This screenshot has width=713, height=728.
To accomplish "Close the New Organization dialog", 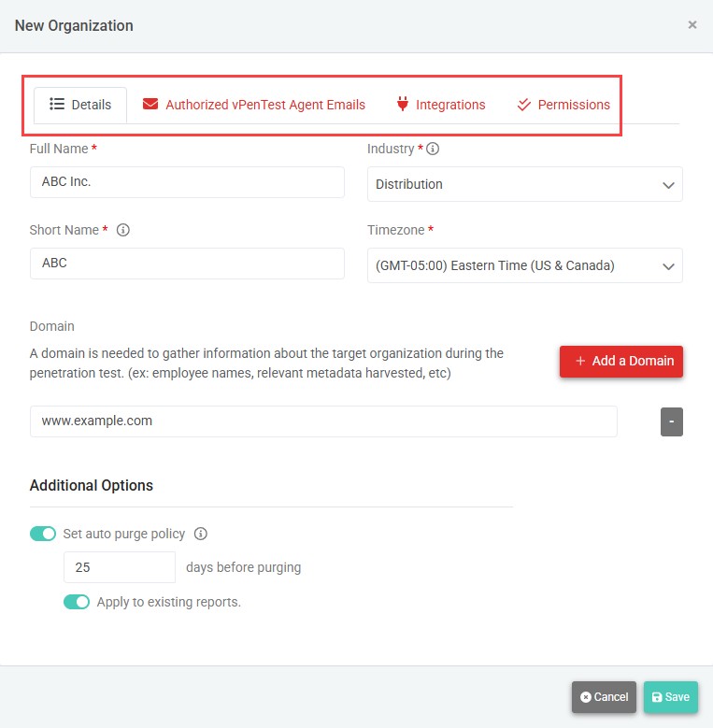I will 692,25.
